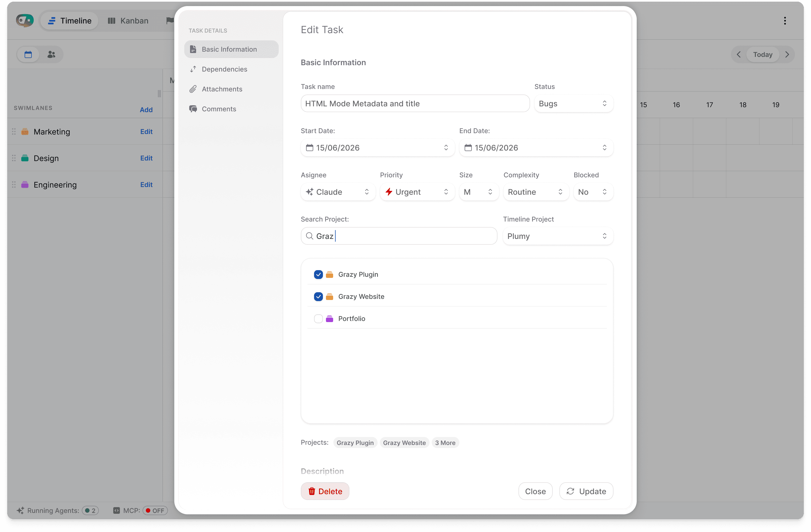The image size is (811, 532).
Task: Click the app logo icon
Action: point(25,20)
